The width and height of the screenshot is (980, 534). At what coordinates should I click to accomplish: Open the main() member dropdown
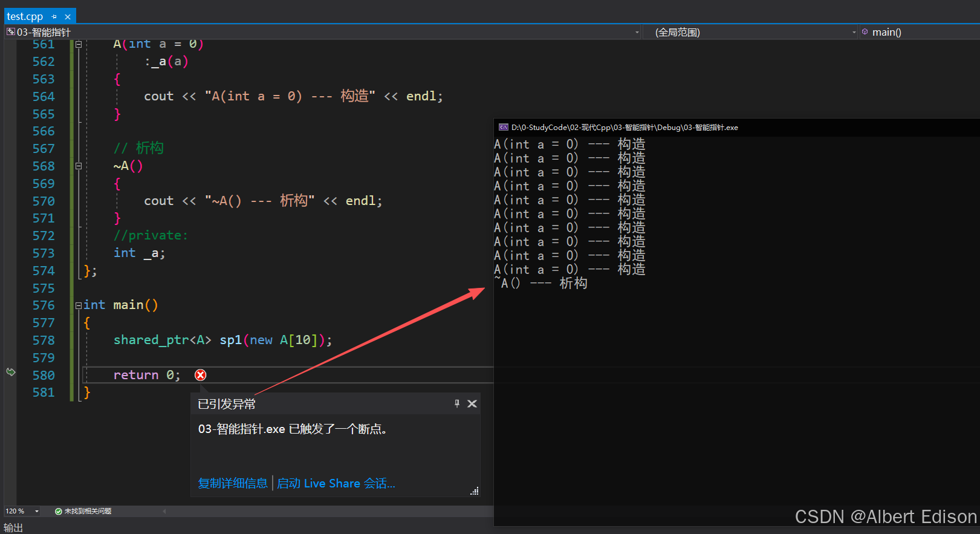pyautogui.click(x=919, y=32)
